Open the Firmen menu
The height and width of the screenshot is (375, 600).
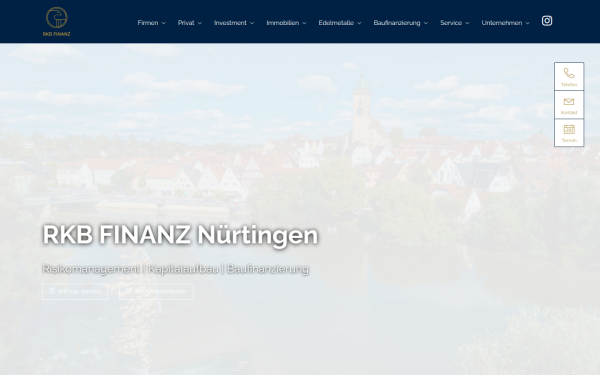click(148, 23)
